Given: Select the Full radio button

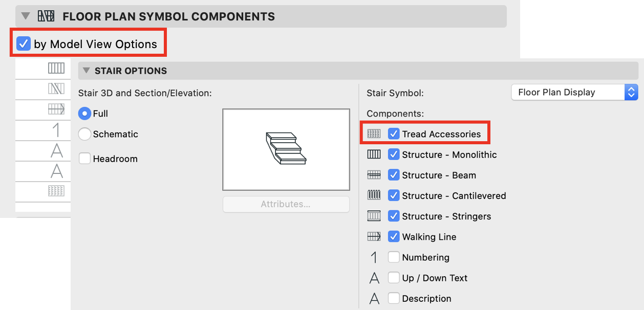Looking at the screenshot, I should coord(84,114).
